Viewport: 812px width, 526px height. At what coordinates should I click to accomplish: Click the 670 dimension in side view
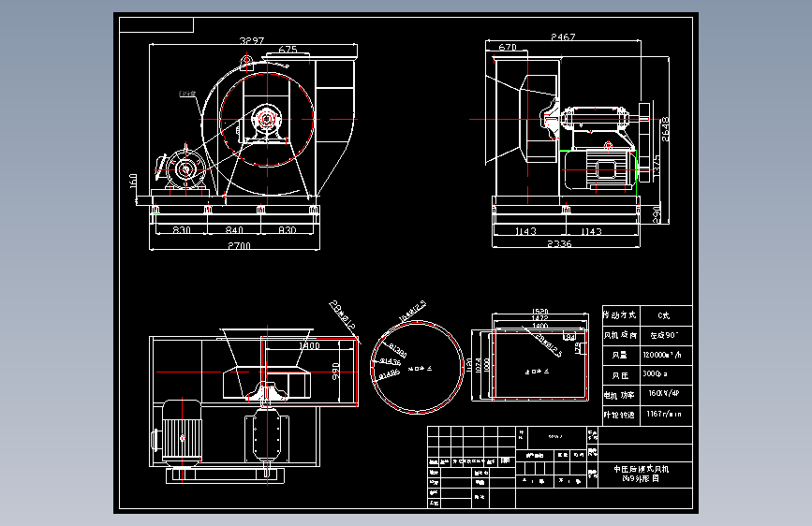tap(508, 47)
